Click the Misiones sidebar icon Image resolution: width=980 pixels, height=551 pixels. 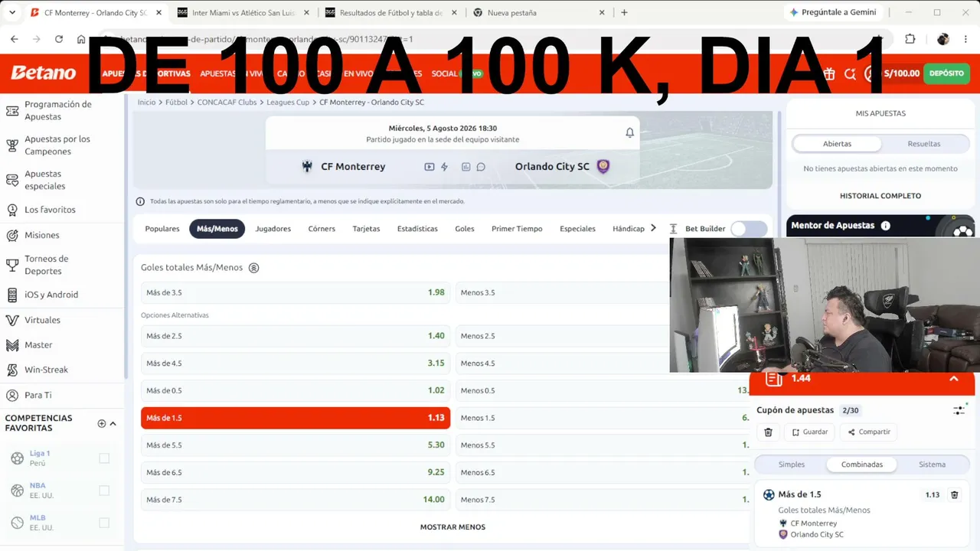[12, 235]
